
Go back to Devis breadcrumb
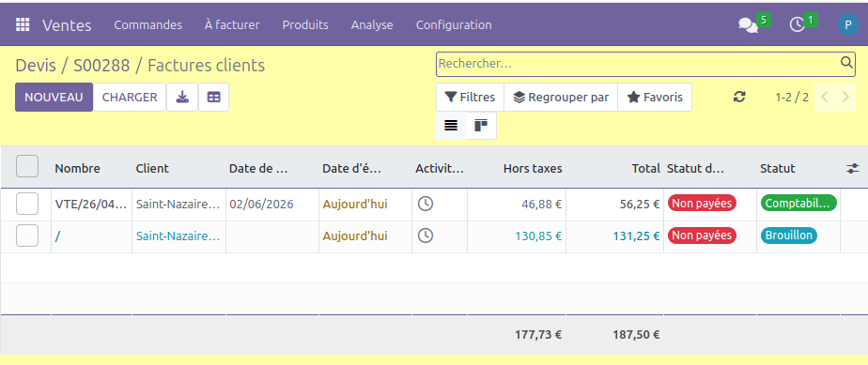[x=36, y=66]
